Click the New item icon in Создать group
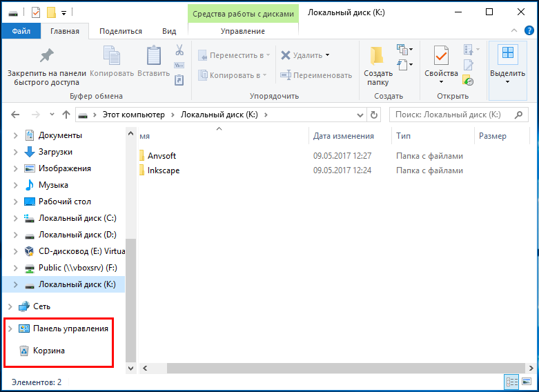The height and width of the screenshot is (392, 539). (x=402, y=50)
